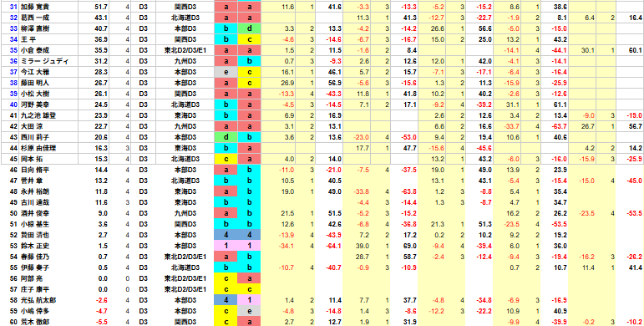Click the name 西川 莉子

click(34, 137)
